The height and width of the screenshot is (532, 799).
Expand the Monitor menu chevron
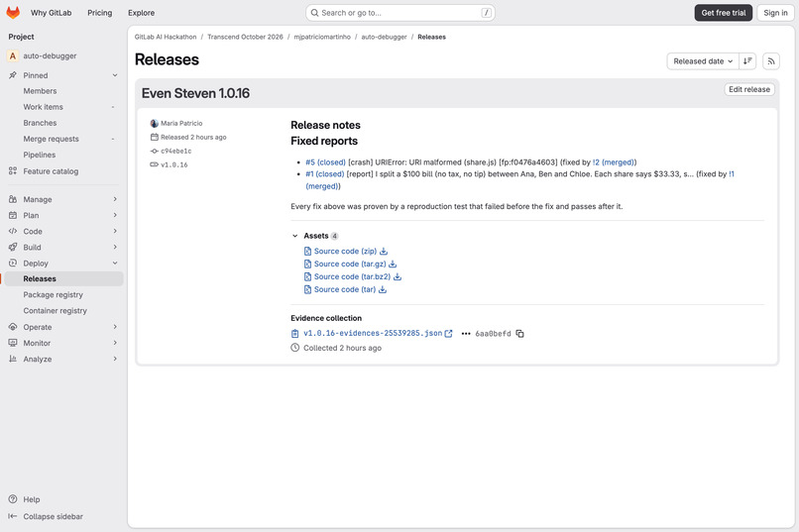(x=115, y=343)
